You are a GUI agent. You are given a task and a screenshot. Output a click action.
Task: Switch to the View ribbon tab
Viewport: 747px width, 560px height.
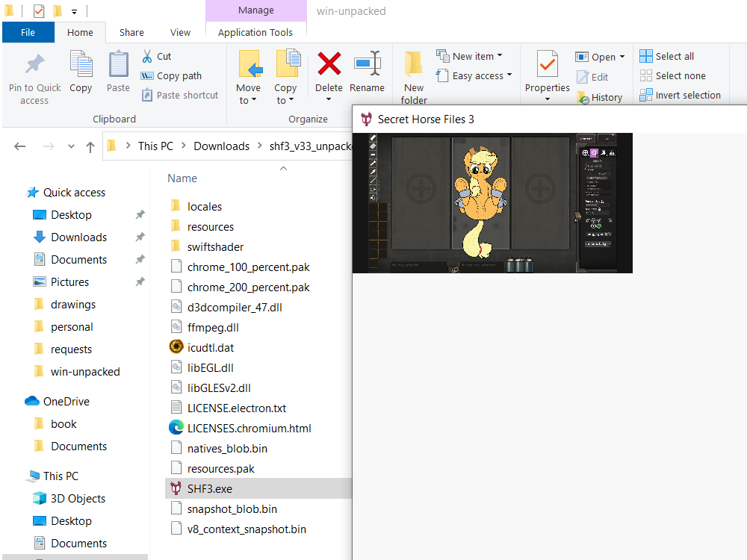click(180, 32)
